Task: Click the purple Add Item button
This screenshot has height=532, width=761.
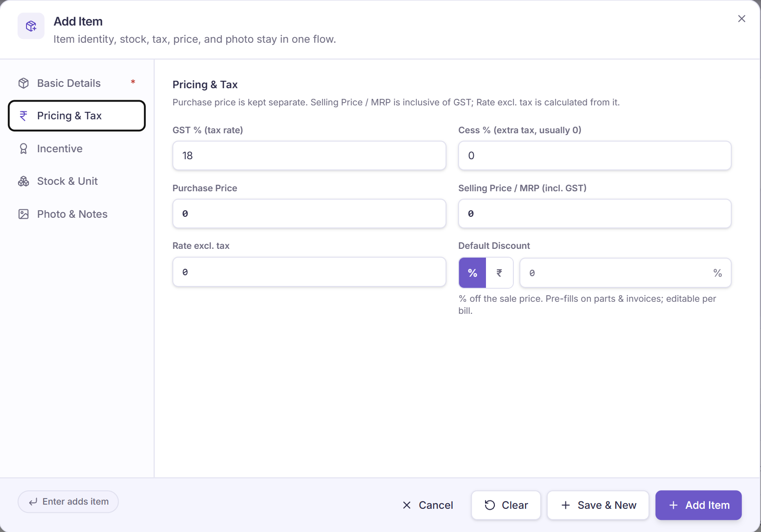Action: [698, 505]
